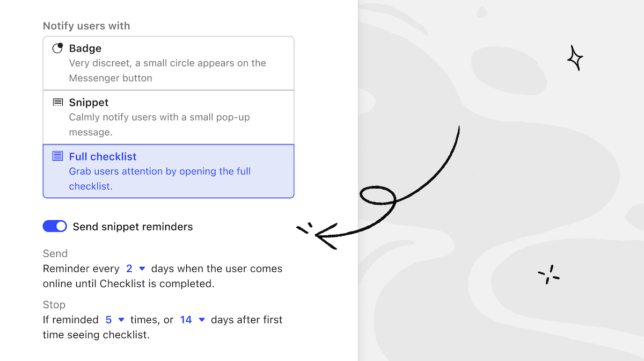Click the selected Full checklist highlighted card

168,171
